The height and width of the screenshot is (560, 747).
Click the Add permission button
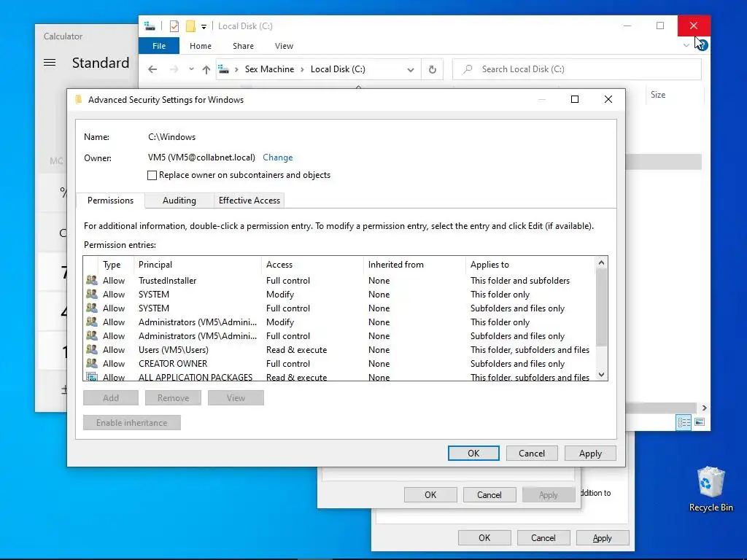(111, 398)
